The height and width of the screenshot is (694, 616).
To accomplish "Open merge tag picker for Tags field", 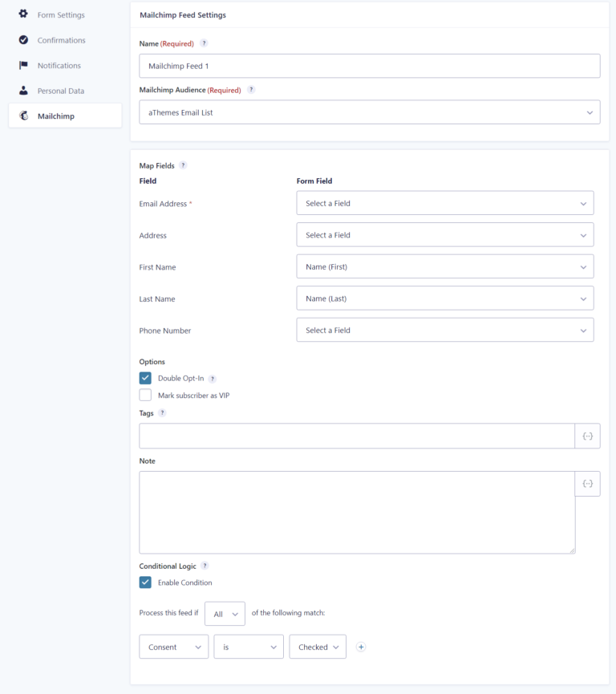I will click(x=587, y=436).
